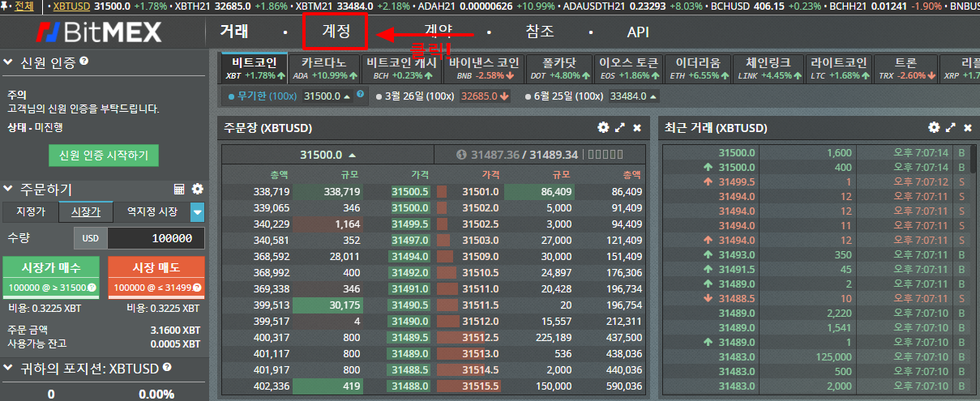980x401 pixels.
Task: Switch to the 카르다노 ADA tab
Action: pos(324,68)
